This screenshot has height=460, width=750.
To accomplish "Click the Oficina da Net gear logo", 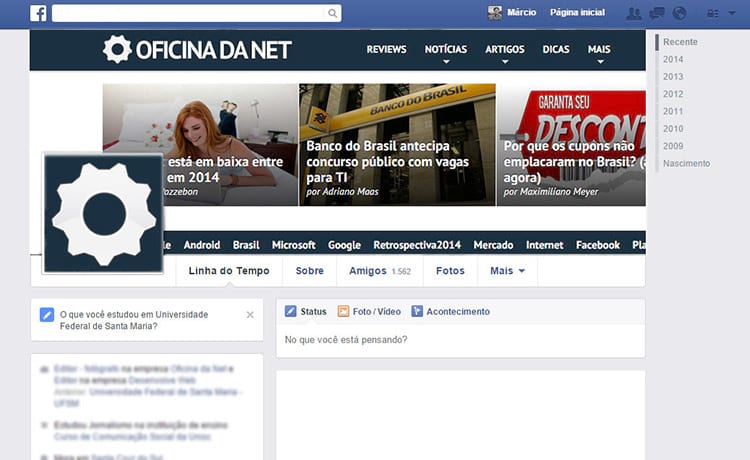I will click(x=117, y=49).
